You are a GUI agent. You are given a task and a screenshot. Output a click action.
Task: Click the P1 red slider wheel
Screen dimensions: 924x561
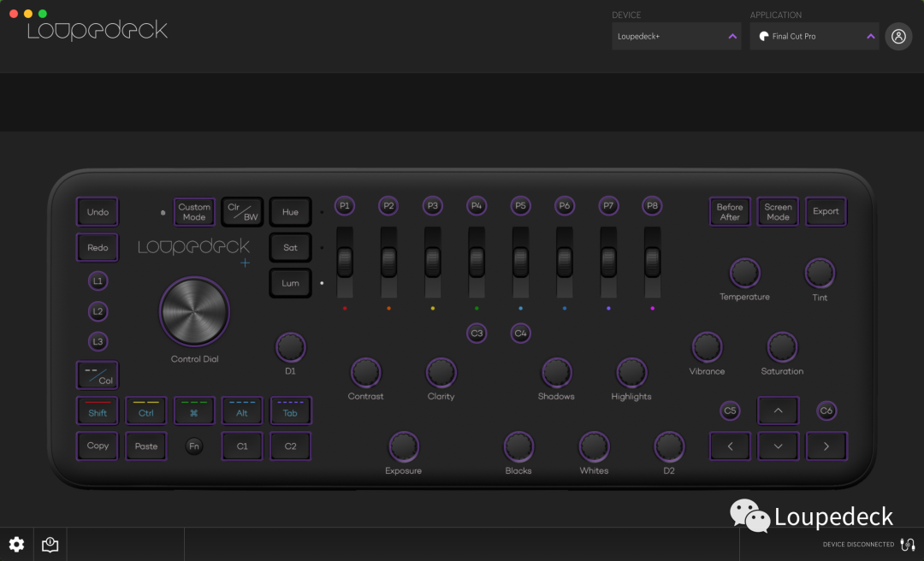click(345, 263)
